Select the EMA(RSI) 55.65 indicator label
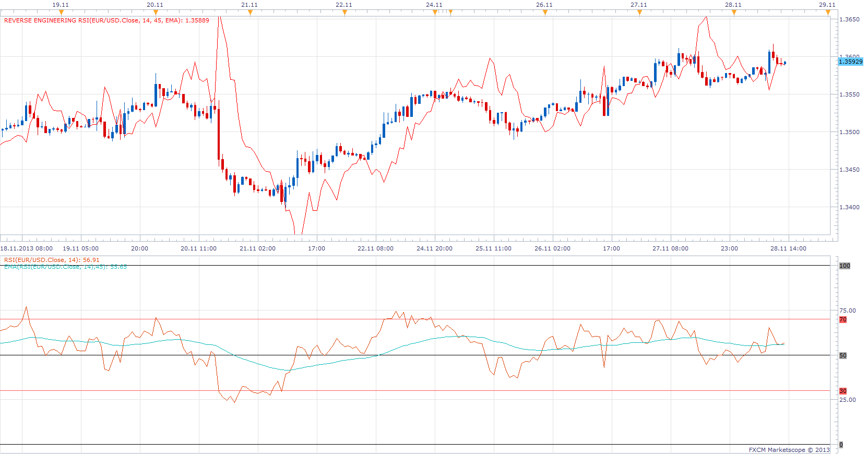Viewport: 868px width, 454px height. tap(65, 267)
